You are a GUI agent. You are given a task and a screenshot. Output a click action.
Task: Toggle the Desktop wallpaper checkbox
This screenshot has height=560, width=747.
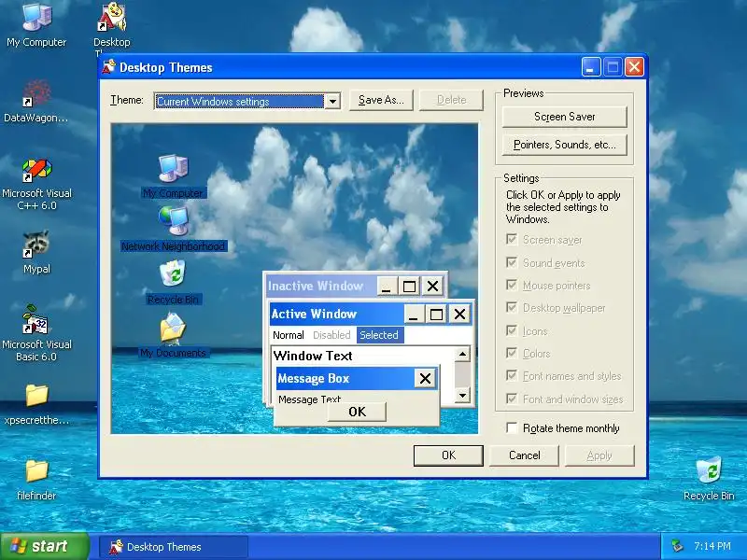point(512,307)
